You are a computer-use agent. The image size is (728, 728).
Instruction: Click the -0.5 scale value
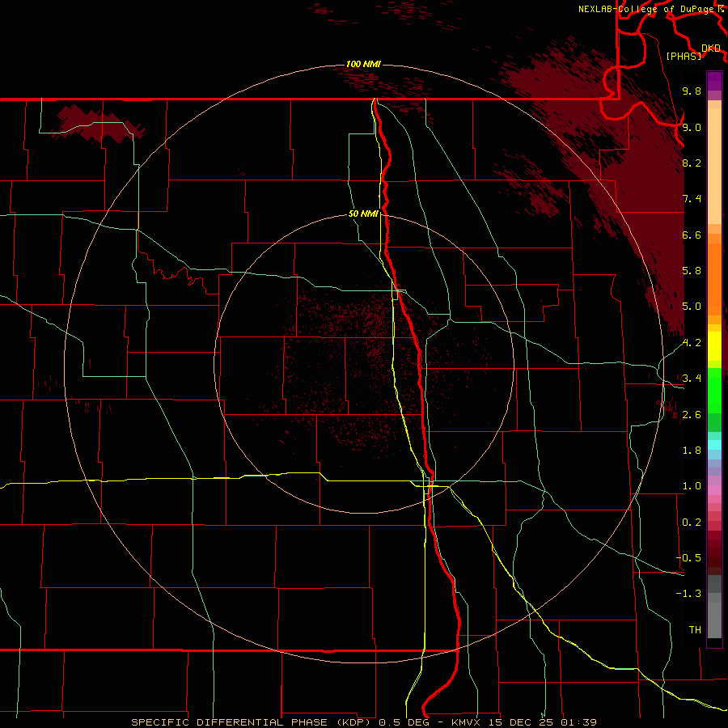click(x=688, y=558)
